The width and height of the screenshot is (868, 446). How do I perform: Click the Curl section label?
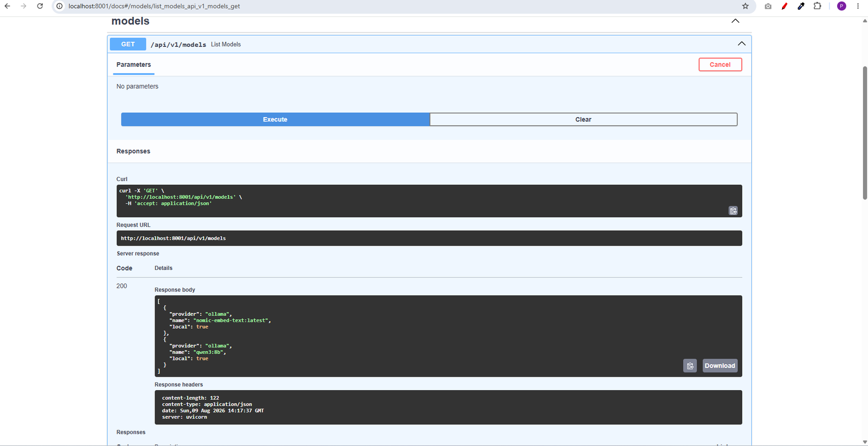(122, 179)
